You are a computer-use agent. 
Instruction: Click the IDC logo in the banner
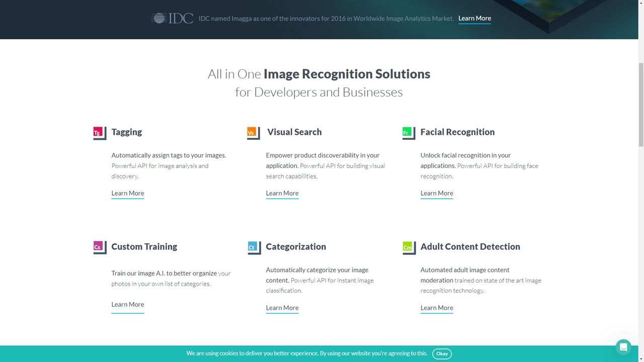click(x=172, y=19)
